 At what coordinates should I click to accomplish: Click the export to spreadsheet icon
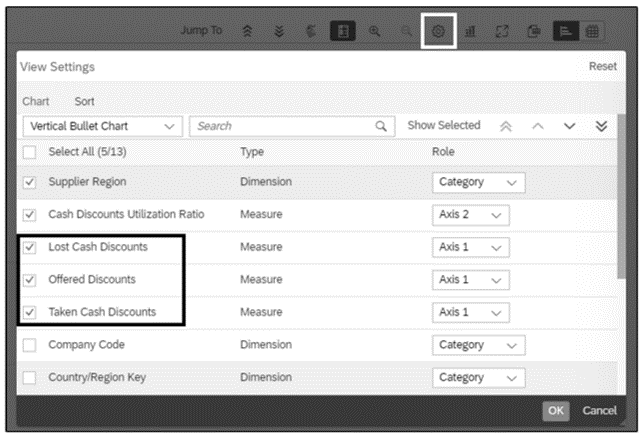point(534,31)
